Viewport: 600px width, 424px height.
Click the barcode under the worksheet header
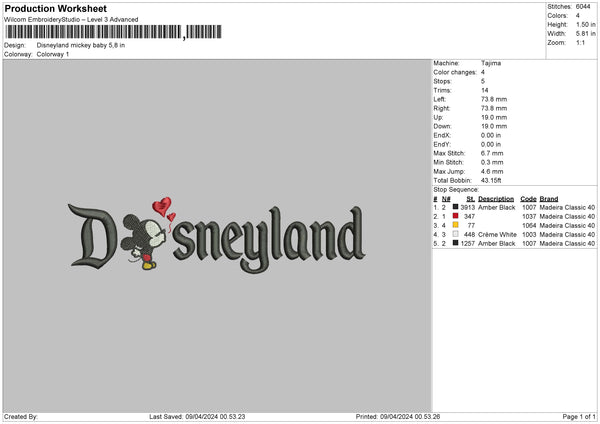click(113, 32)
